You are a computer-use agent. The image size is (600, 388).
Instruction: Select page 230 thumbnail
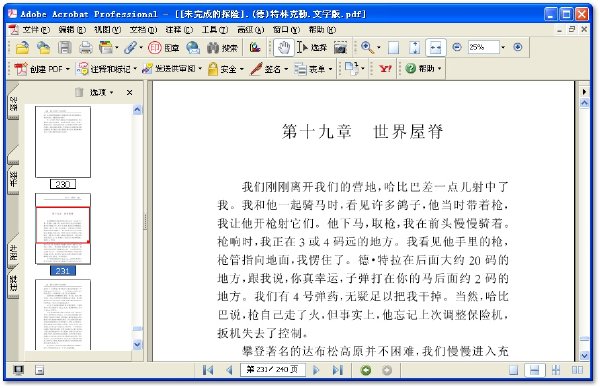(63, 142)
